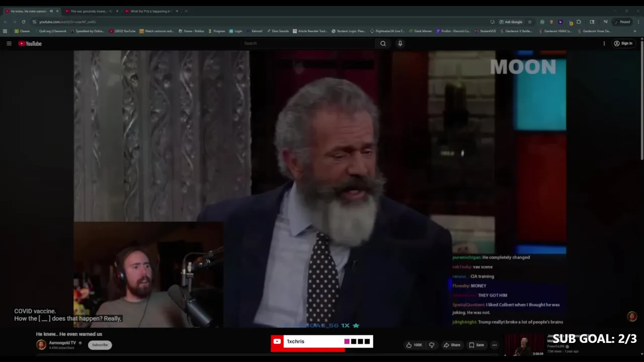Click the main video player area
The height and width of the screenshot is (362, 644).
(320, 189)
